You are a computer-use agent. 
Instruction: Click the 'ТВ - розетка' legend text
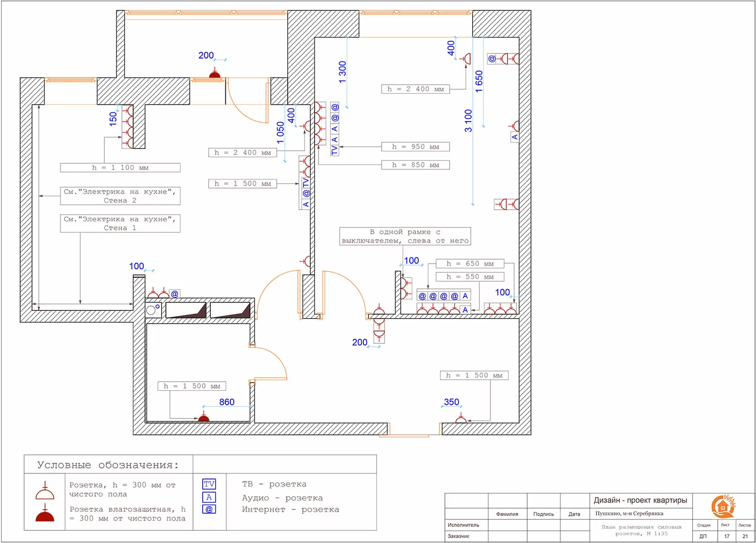274,484
